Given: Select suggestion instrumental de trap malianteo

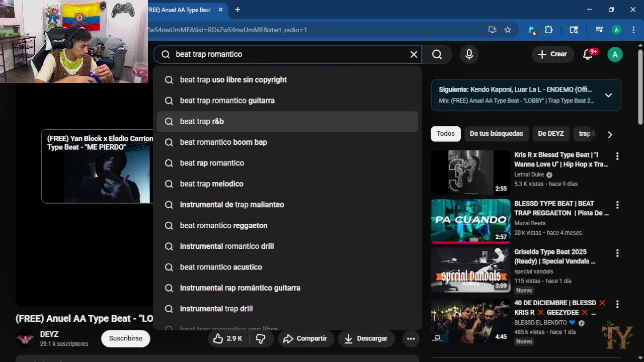Looking at the screenshot, I should pyautogui.click(x=287, y=205).
